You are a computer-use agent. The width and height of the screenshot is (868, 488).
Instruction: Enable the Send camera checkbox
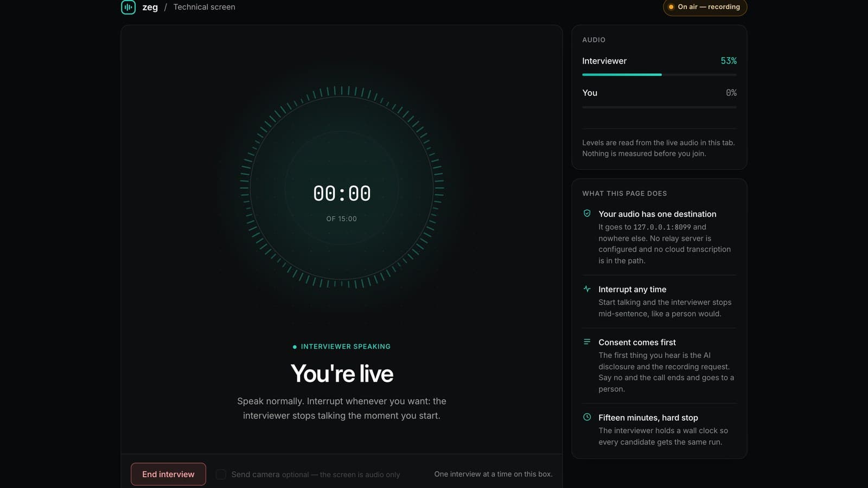pyautogui.click(x=221, y=474)
